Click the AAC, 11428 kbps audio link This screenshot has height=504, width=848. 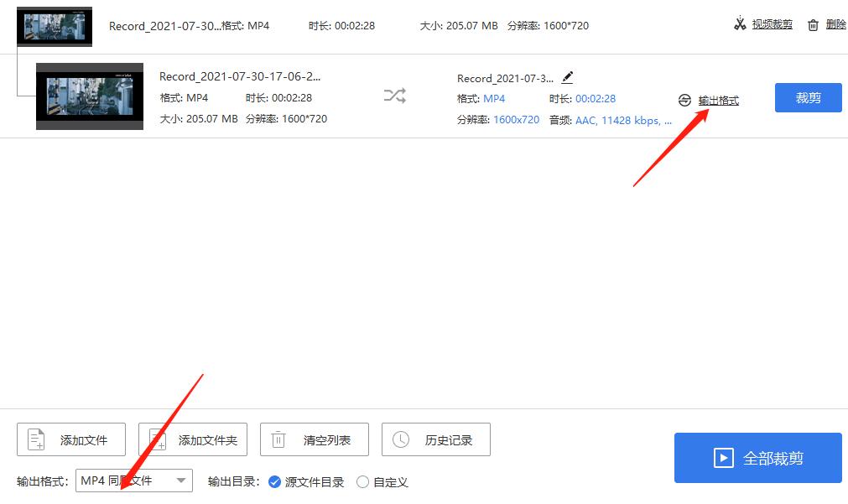625,120
